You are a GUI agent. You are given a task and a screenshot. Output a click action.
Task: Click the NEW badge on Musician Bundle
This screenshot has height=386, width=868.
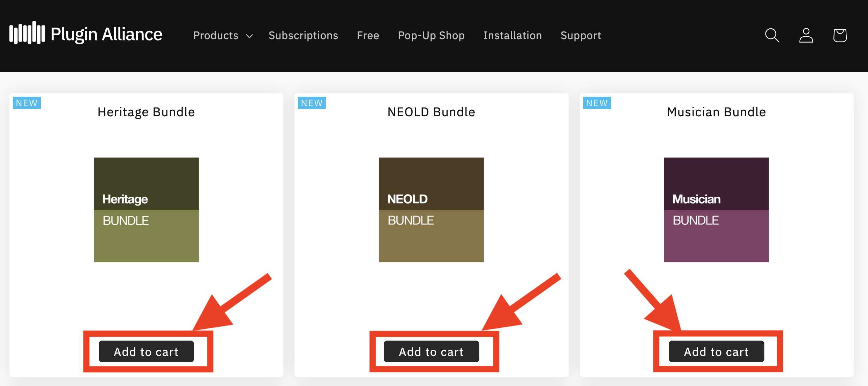click(597, 103)
